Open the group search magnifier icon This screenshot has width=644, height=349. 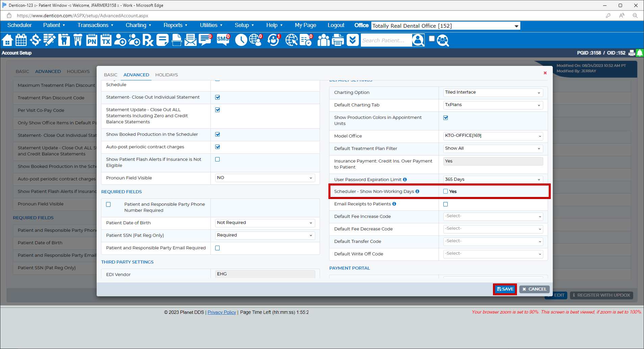tap(443, 40)
